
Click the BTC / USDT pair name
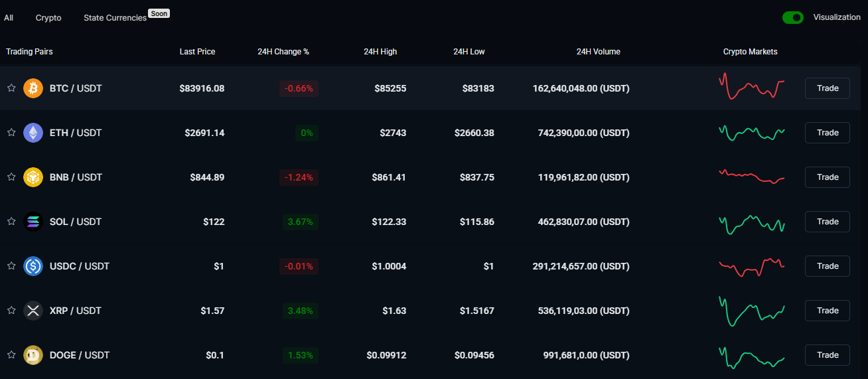(x=76, y=88)
